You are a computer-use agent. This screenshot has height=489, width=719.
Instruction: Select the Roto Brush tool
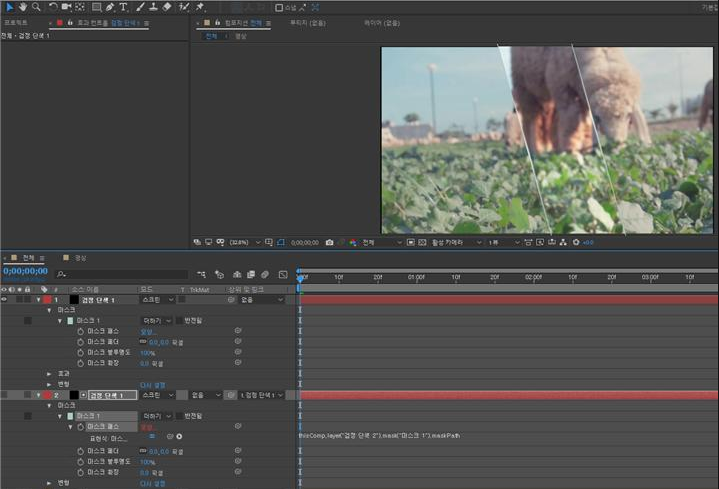click(x=184, y=7)
